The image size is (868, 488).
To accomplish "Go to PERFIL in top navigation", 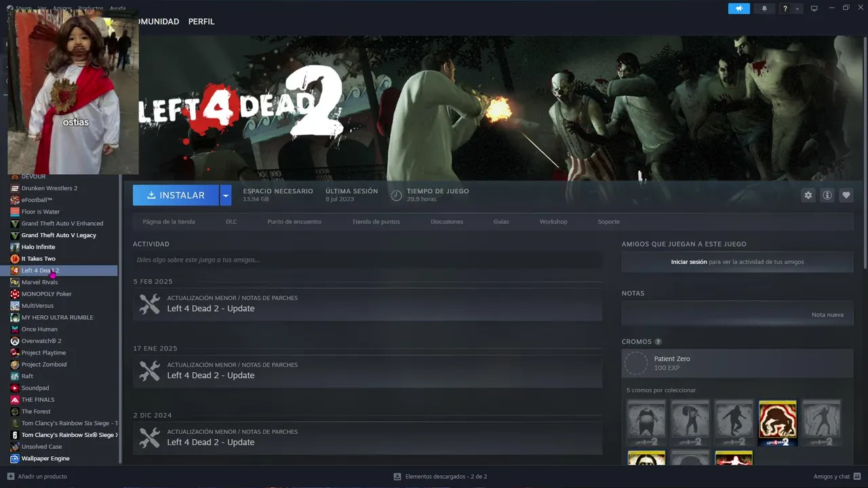I will pos(201,22).
